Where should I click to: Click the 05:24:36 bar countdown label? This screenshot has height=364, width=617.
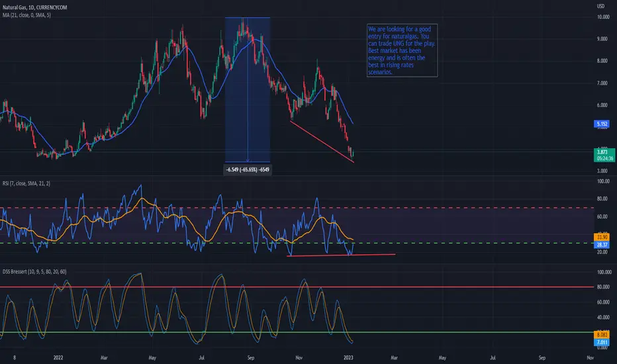pos(604,159)
